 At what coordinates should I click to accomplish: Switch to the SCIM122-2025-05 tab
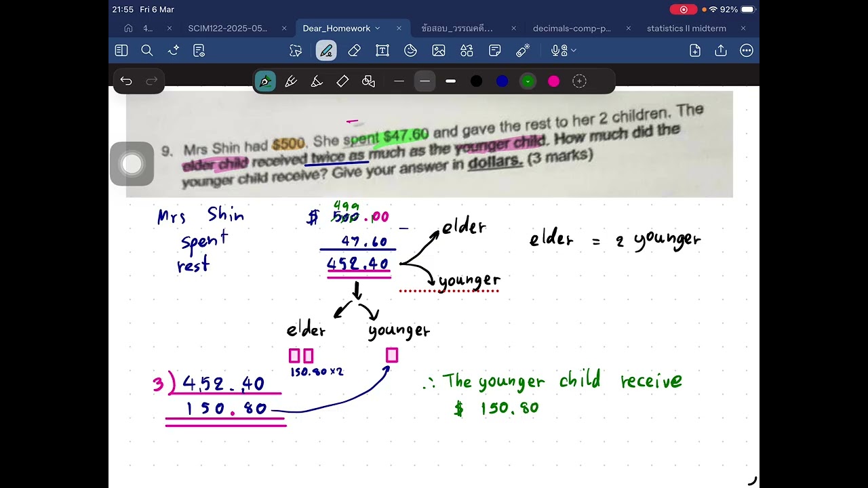228,28
